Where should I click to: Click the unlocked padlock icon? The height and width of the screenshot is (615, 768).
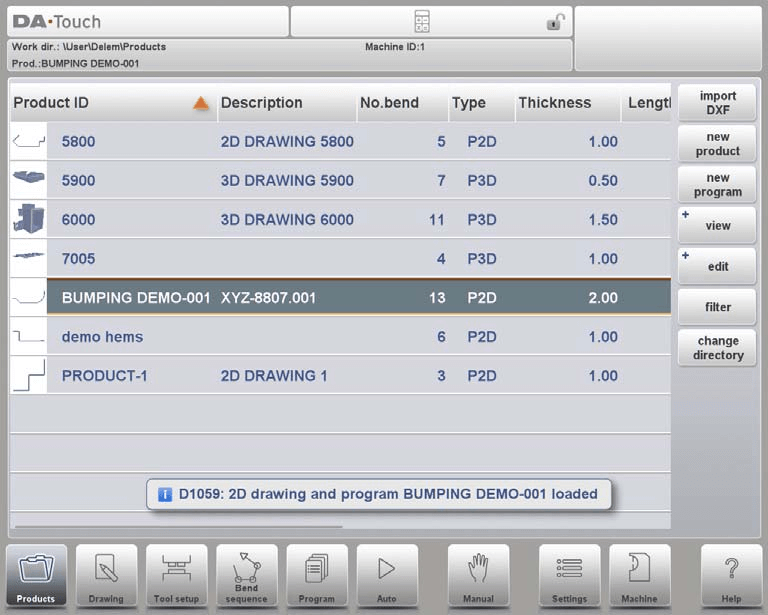pyautogui.click(x=555, y=22)
